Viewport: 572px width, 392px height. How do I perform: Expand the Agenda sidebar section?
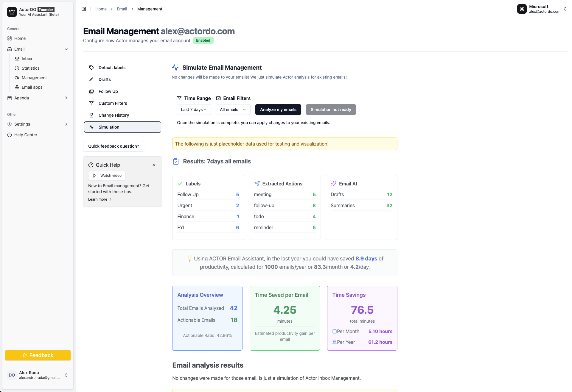[66, 98]
